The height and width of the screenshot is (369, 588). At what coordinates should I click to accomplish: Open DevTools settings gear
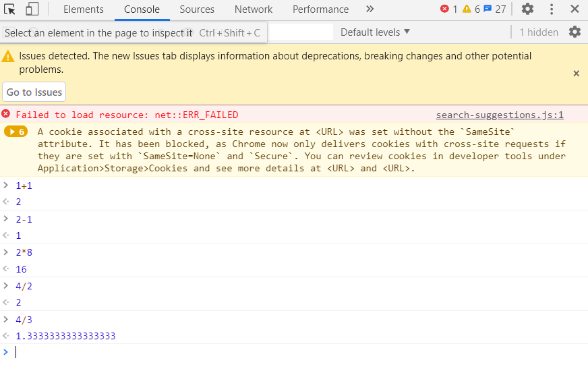tap(527, 9)
